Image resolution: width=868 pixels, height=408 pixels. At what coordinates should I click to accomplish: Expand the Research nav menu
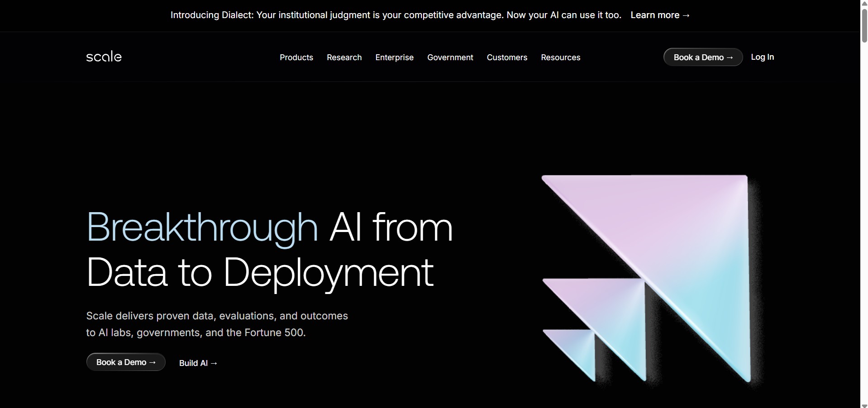click(344, 57)
